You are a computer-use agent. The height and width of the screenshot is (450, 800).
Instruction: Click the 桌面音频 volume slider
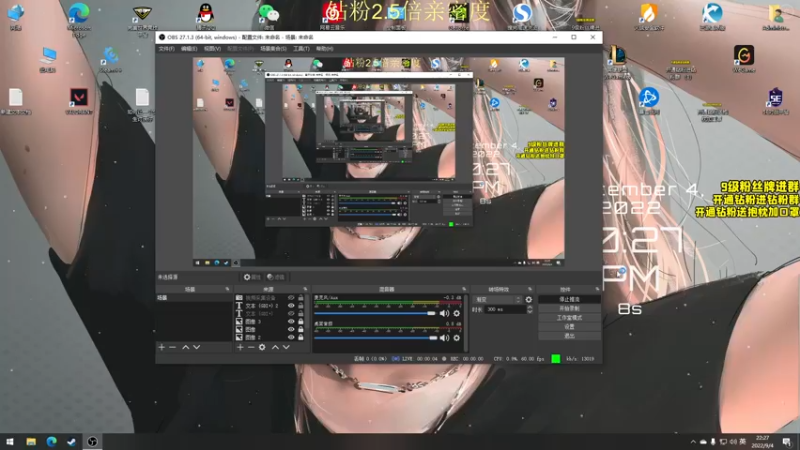[x=376, y=338]
